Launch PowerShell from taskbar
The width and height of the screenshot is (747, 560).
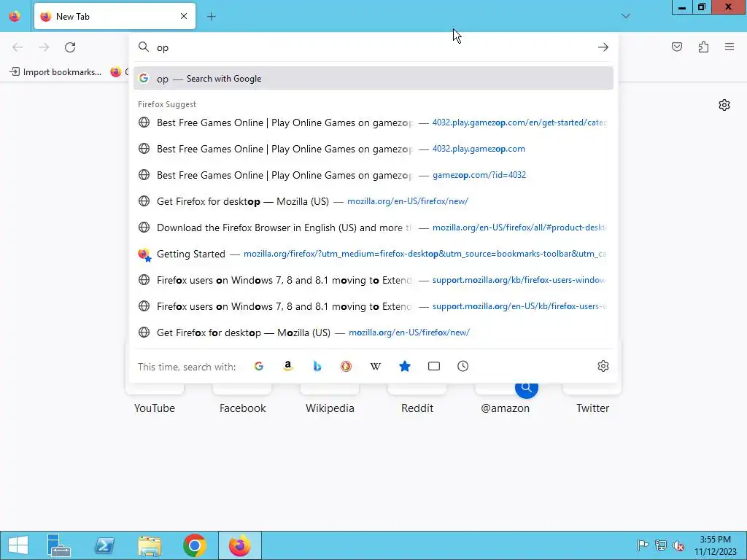pyautogui.click(x=104, y=545)
